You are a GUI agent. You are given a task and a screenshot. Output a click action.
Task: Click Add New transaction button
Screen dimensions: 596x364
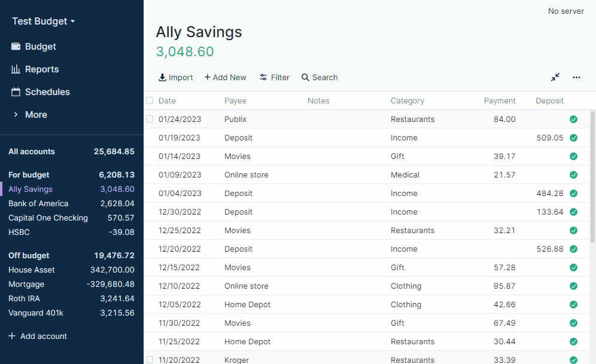[x=226, y=78]
